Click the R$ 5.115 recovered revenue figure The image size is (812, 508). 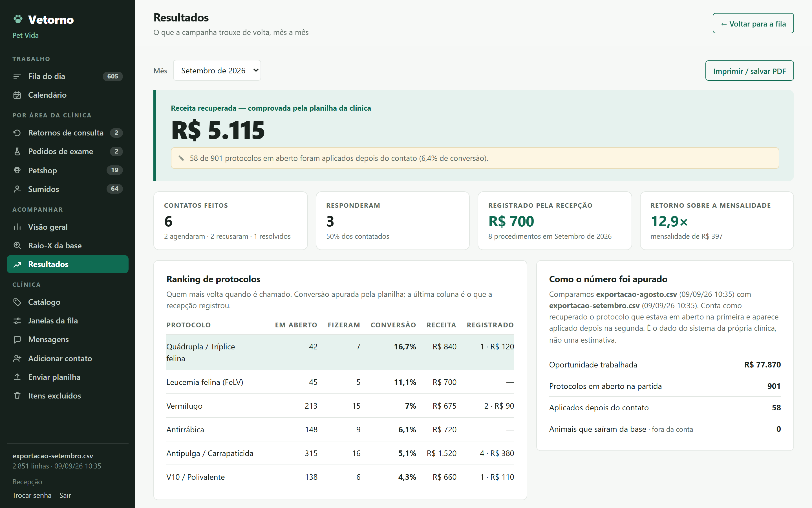tap(218, 130)
